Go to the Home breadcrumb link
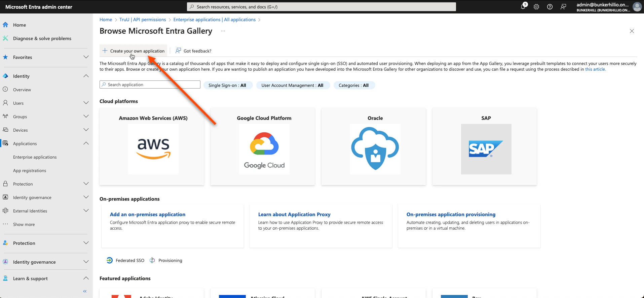 click(106, 20)
